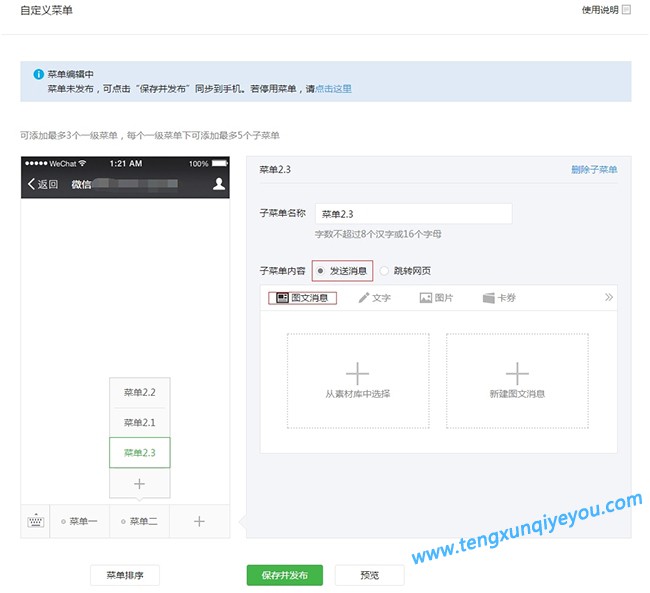Image resolution: width=650 pixels, height=593 pixels.
Task: Open the 使用说明 help icon
Action: coord(626,10)
